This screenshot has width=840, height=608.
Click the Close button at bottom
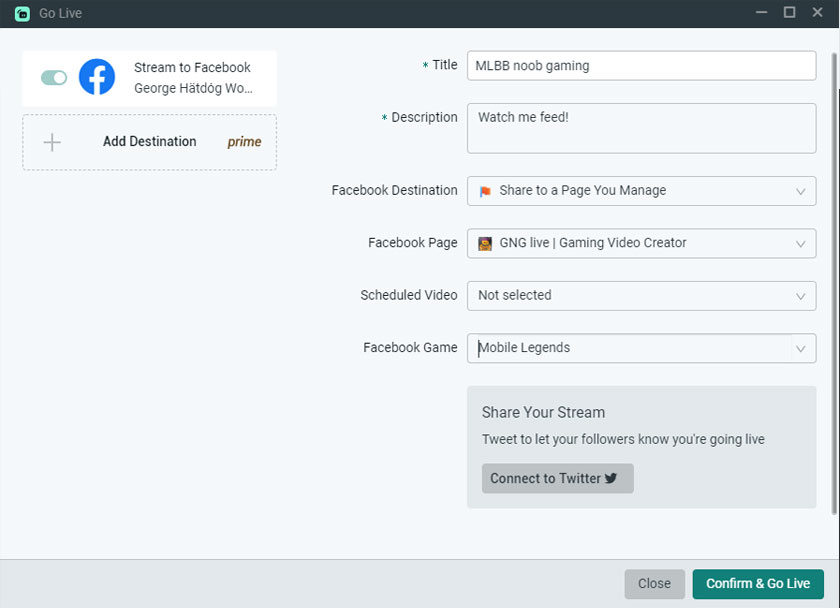tap(654, 584)
